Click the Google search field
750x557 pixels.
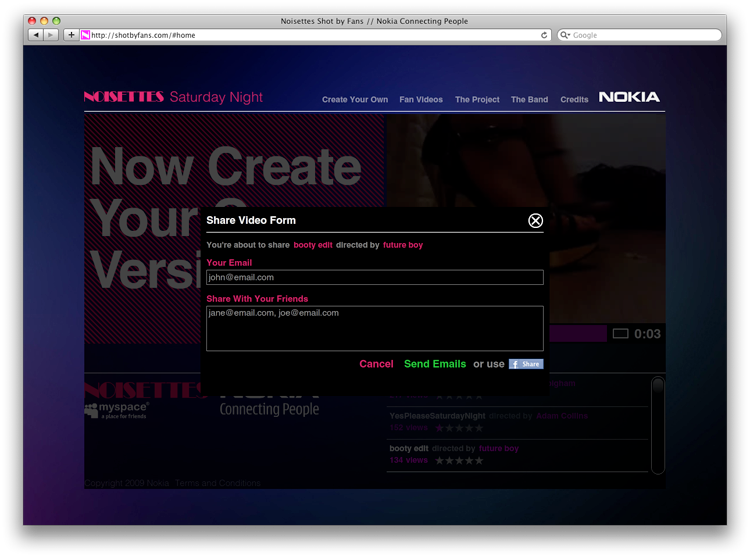[x=640, y=35]
